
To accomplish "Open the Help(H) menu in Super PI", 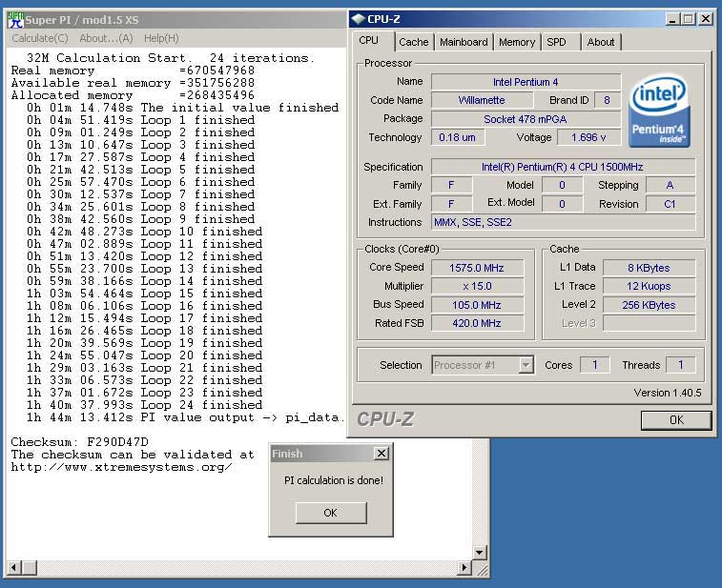I will (161, 38).
